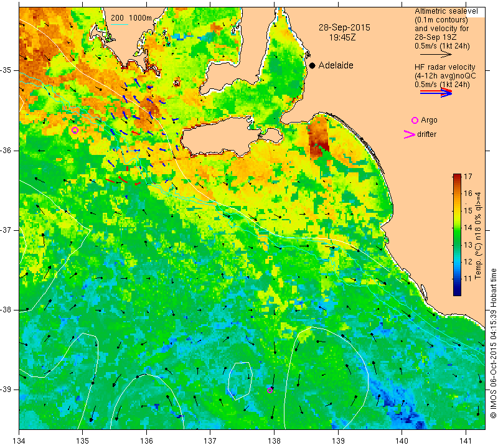This screenshot has width=498, height=448.
Task: Click the black Adelaide city marker dot
Action: tap(312, 65)
